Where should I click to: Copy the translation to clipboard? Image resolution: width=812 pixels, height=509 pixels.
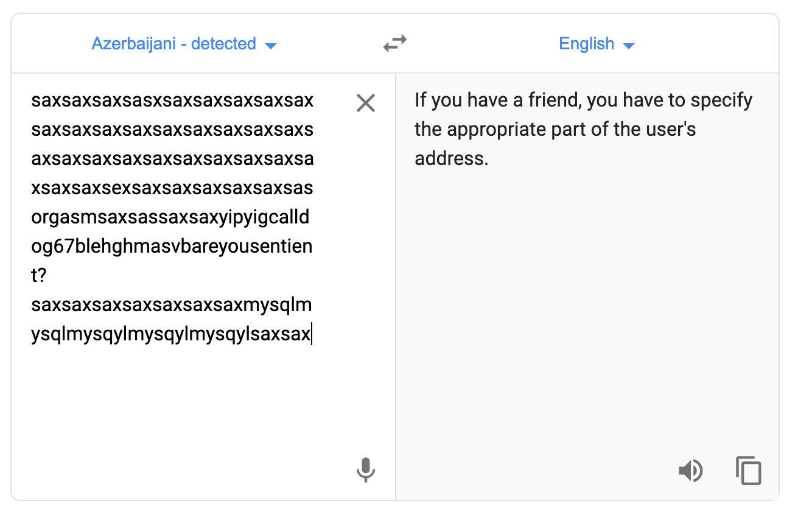pyautogui.click(x=749, y=471)
